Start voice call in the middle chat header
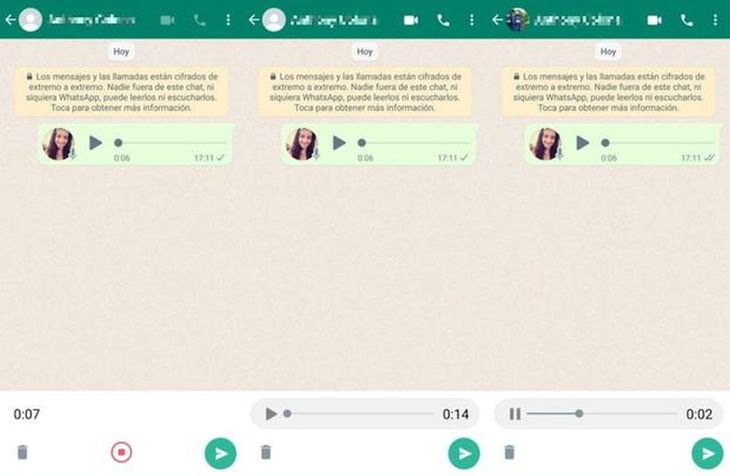This screenshot has width=730, height=476. (x=443, y=20)
